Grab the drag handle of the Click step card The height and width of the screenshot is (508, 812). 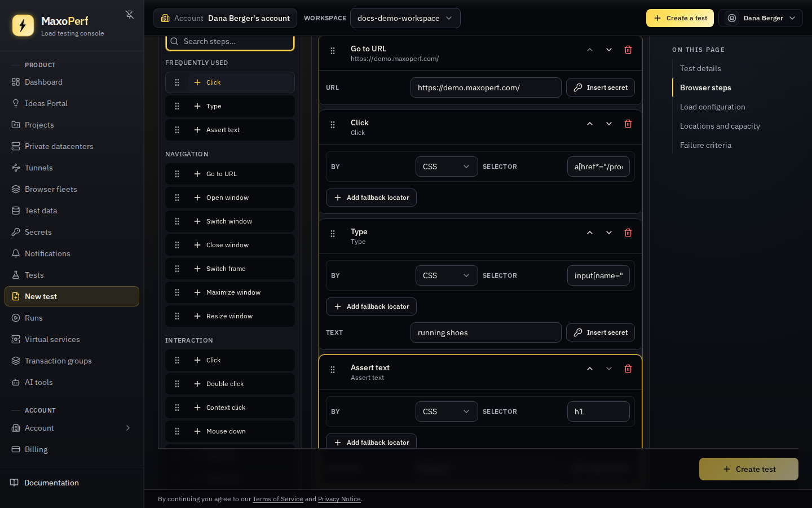(x=333, y=125)
